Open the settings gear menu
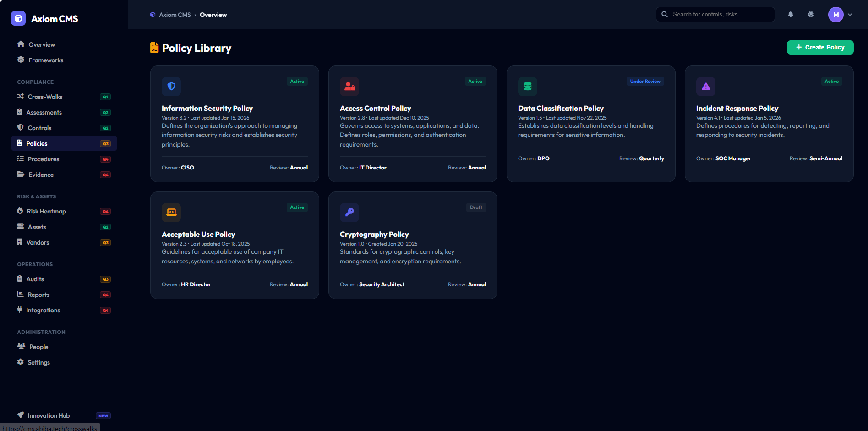The height and width of the screenshot is (431, 868). 811,14
